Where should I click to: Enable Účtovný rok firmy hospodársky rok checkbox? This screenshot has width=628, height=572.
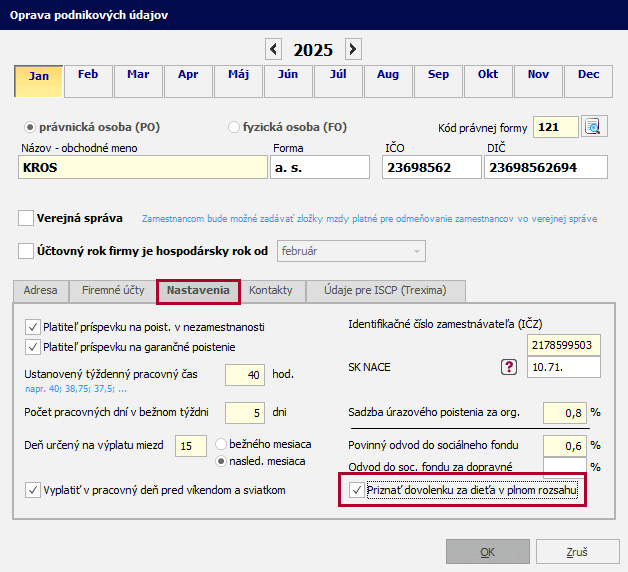point(26,251)
